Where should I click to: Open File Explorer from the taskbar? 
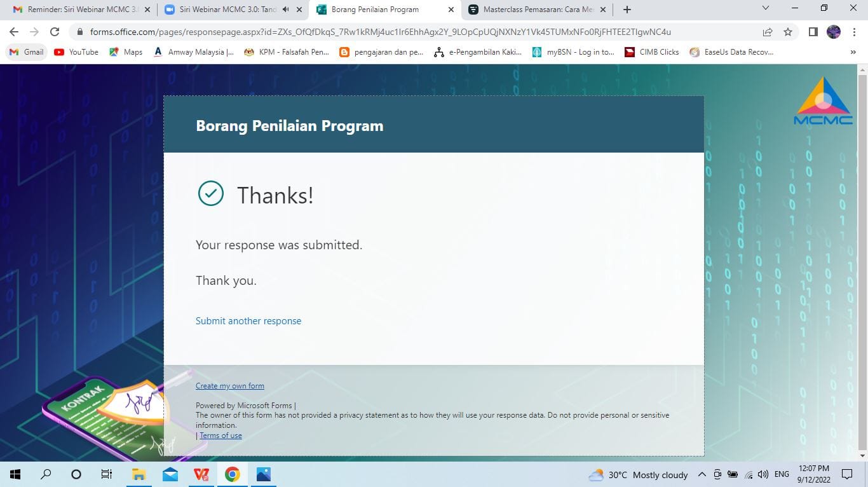point(139,474)
